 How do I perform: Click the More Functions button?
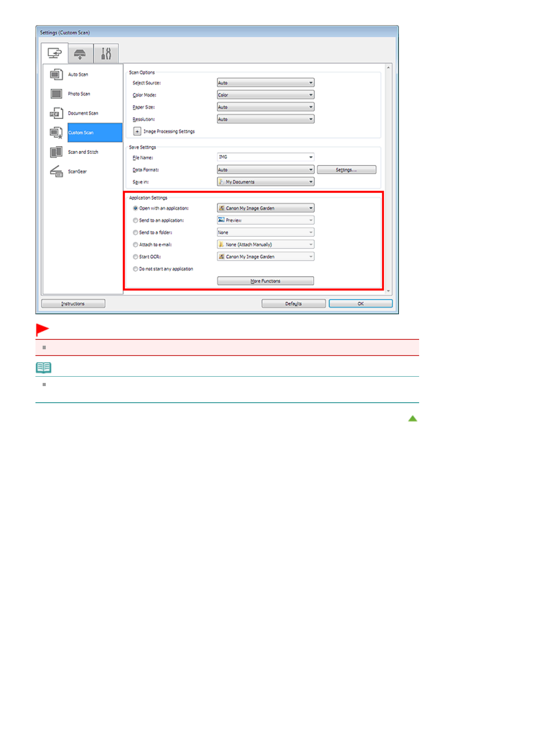pyautogui.click(x=265, y=281)
